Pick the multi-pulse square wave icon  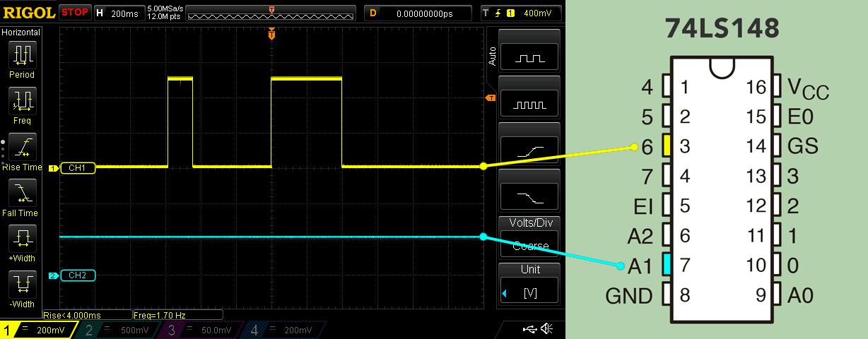coord(529,105)
